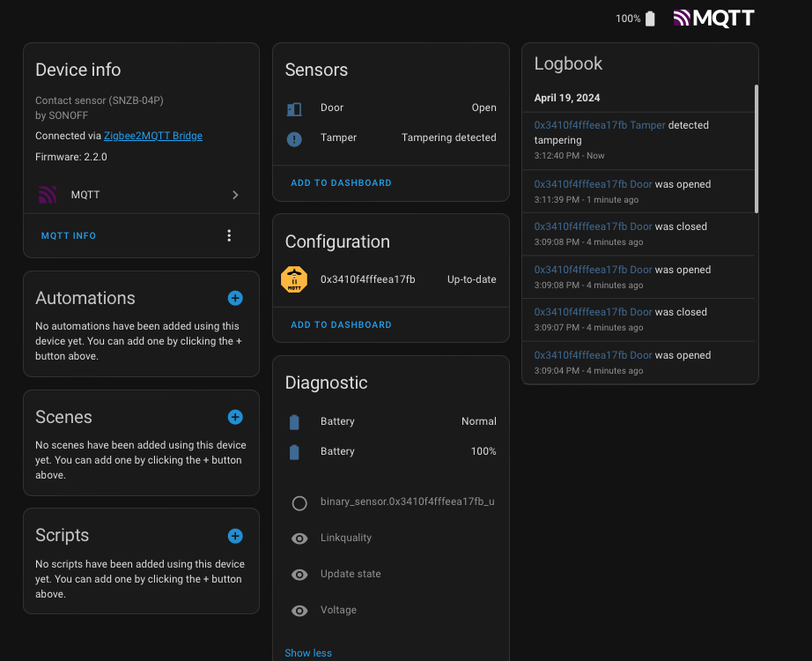812x661 pixels.
Task: Toggle the eye icon for Voltage
Action: coord(299,611)
